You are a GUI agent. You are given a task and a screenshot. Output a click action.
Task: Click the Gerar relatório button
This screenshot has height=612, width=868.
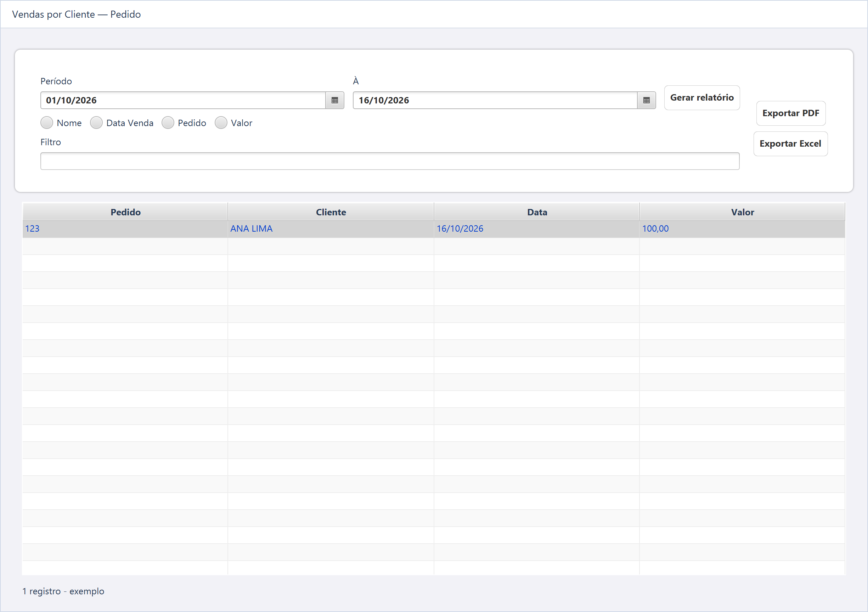click(x=701, y=97)
